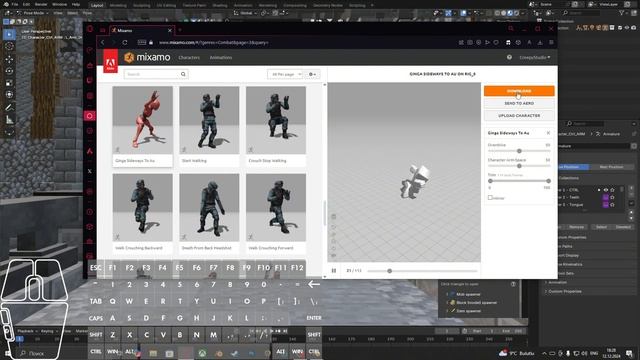This screenshot has height=360, width=640.
Task: Open the Windows Start button
Action: 7,353
